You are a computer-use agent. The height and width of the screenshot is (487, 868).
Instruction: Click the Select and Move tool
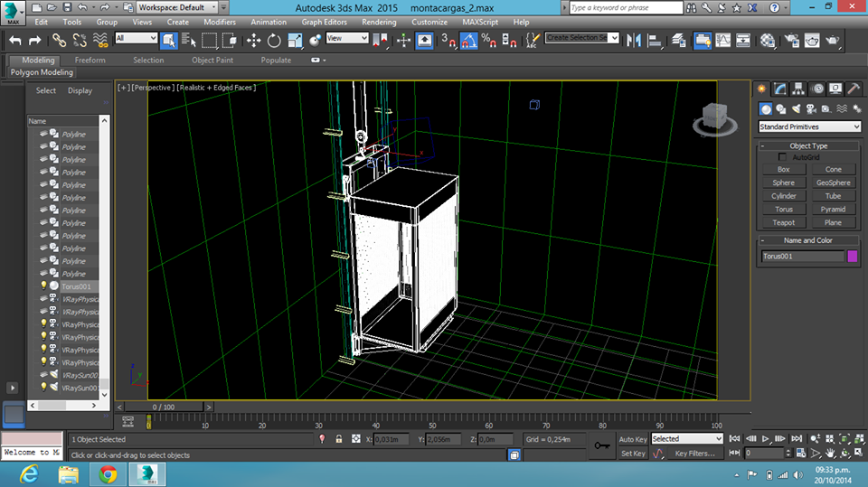(x=253, y=40)
